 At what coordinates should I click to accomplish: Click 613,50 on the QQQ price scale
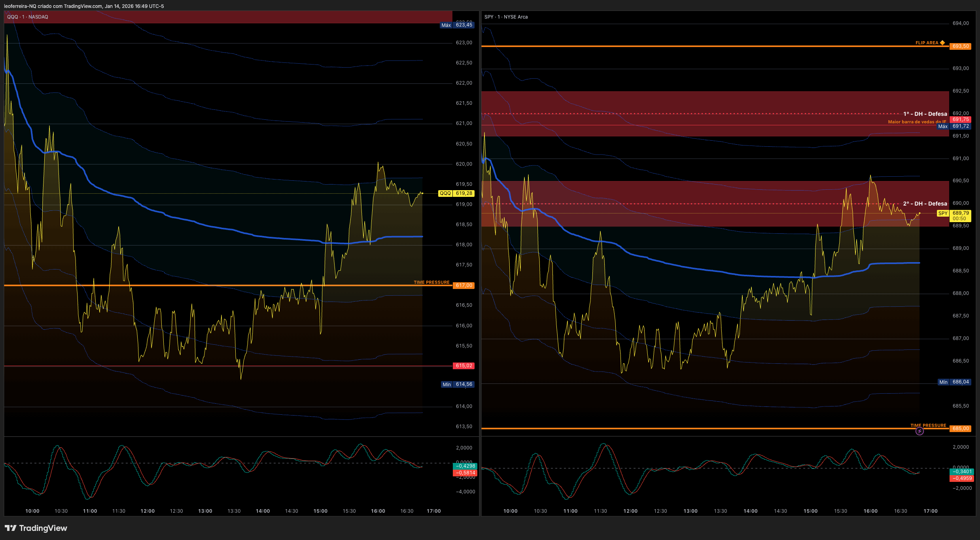point(464,427)
